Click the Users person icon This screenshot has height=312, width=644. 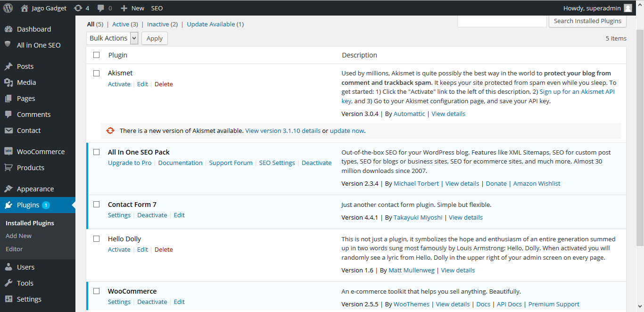click(x=8, y=267)
